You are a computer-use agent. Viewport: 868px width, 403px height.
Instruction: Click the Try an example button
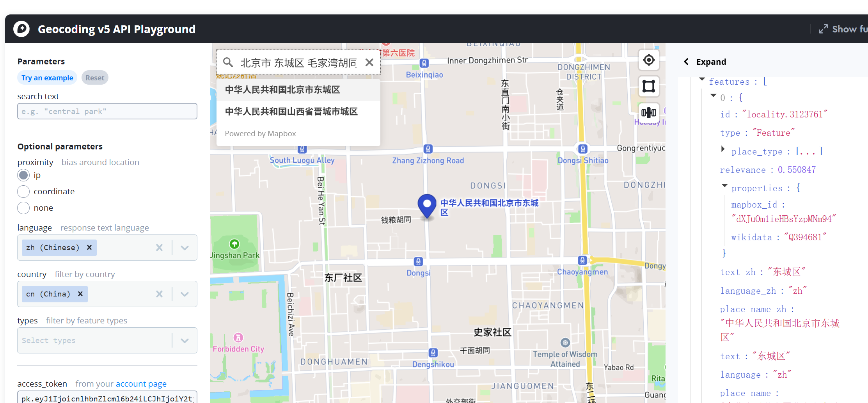click(47, 78)
